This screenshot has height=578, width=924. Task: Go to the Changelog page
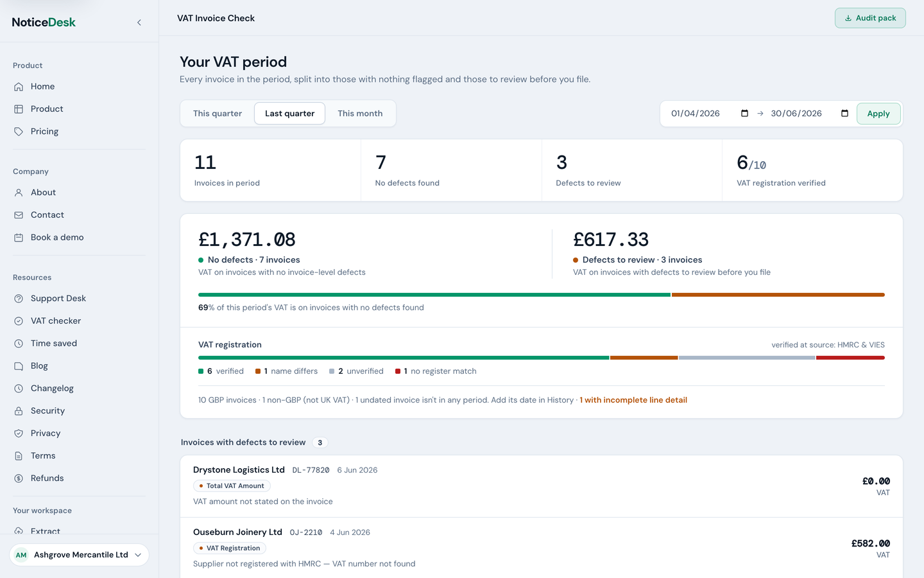click(x=80, y=389)
